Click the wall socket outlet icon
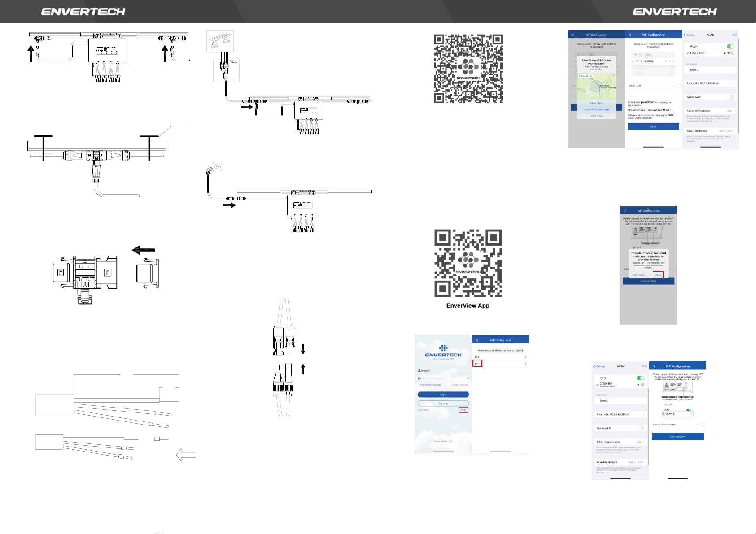Viewport: 756px width, 534px height. point(218,166)
